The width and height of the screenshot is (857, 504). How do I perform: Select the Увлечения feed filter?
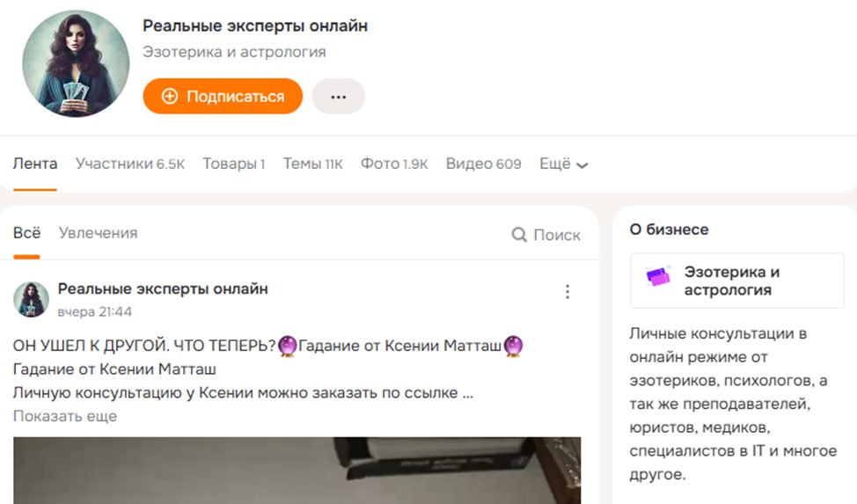click(98, 233)
